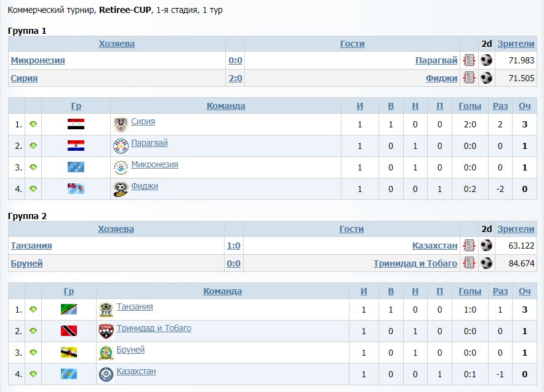544x392 pixels.
Task: Open Тринидад и Тобаго team in standings
Action: coord(154,328)
